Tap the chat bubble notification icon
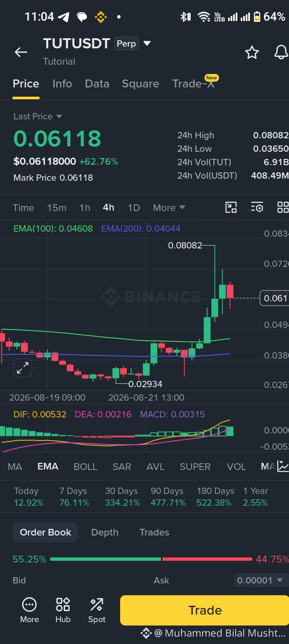289x644 pixels. pyautogui.click(x=82, y=17)
